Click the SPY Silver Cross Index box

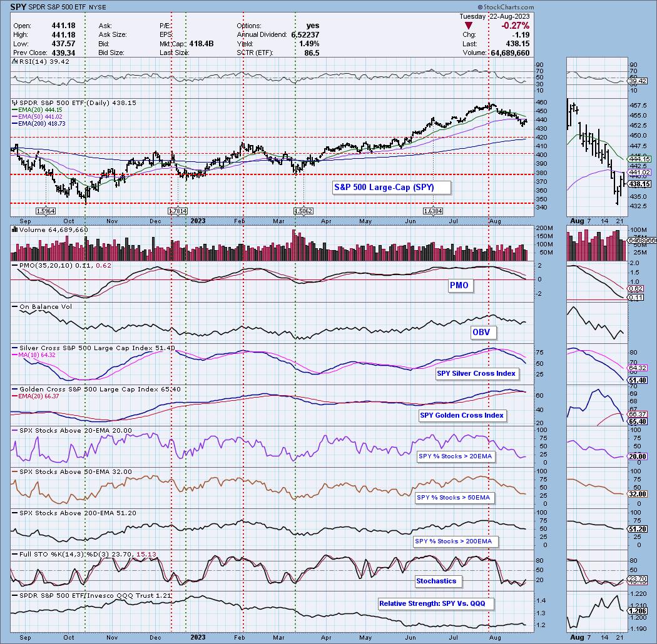coord(477,373)
